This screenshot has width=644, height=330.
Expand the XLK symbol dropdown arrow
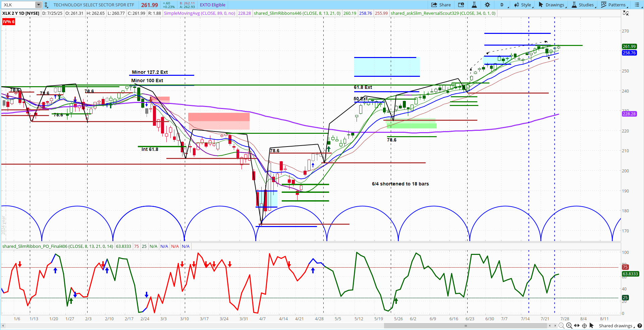pyautogui.click(x=39, y=5)
